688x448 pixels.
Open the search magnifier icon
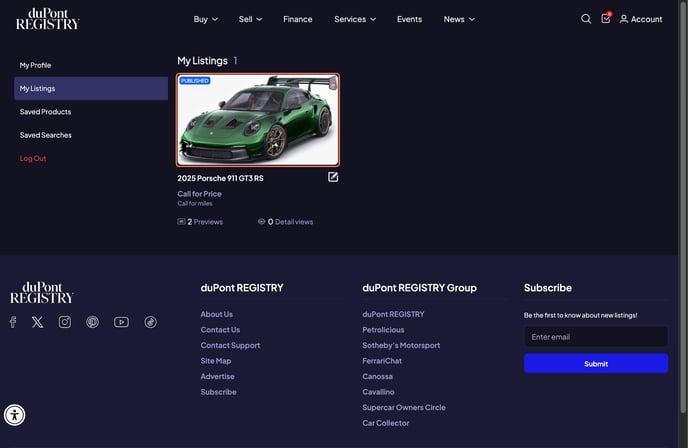click(586, 19)
